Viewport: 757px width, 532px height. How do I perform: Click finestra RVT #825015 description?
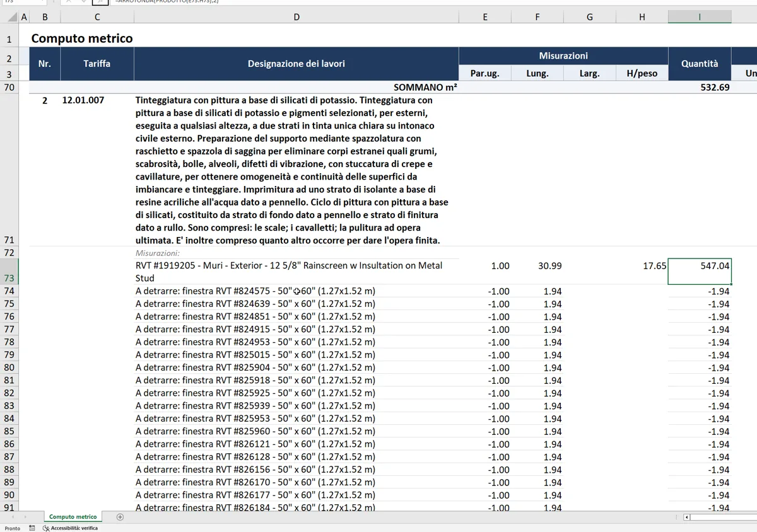tap(255, 355)
